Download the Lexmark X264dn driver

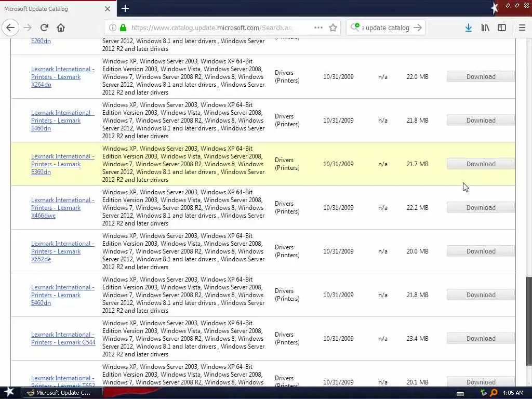pos(481,77)
